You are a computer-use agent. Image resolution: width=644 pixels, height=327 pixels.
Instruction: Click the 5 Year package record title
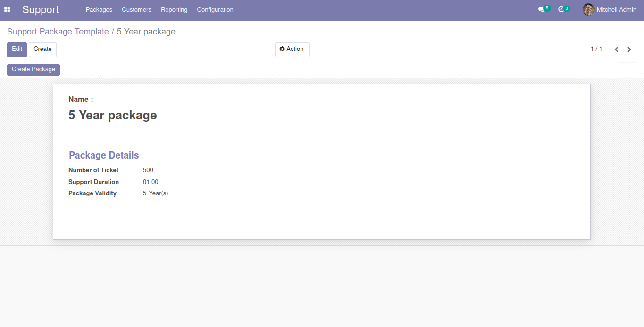tap(113, 115)
